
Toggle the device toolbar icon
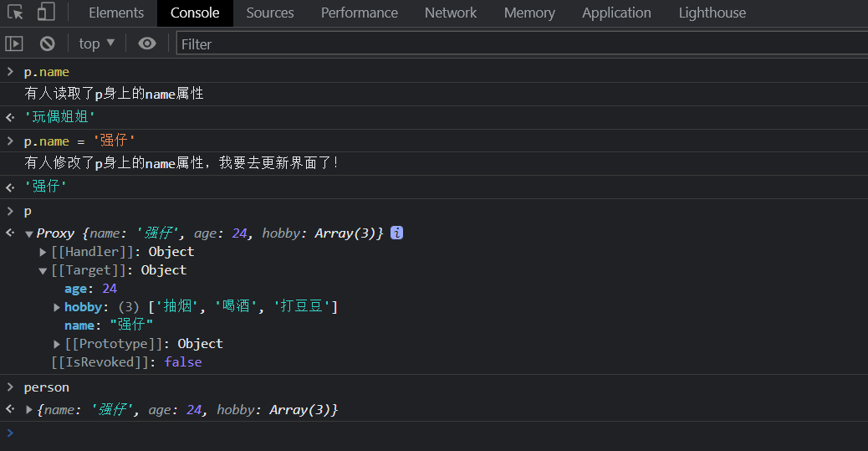[46, 13]
